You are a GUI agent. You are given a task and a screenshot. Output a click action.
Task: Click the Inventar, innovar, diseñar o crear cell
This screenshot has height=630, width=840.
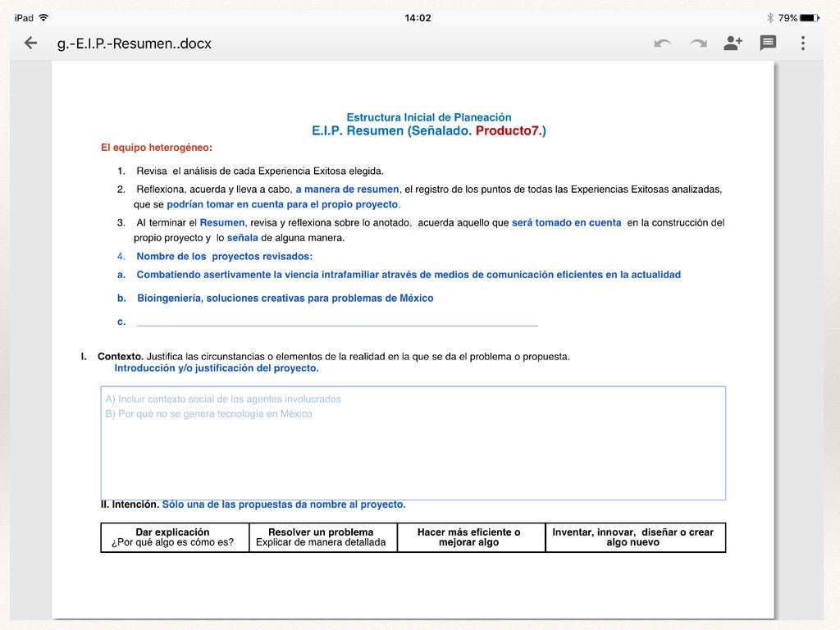[636, 537]
